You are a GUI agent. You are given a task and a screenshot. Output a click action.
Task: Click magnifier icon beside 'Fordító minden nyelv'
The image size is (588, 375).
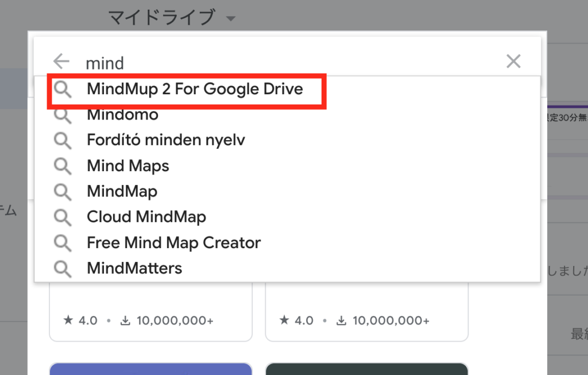pyautogui.click(x=62, y=141)
